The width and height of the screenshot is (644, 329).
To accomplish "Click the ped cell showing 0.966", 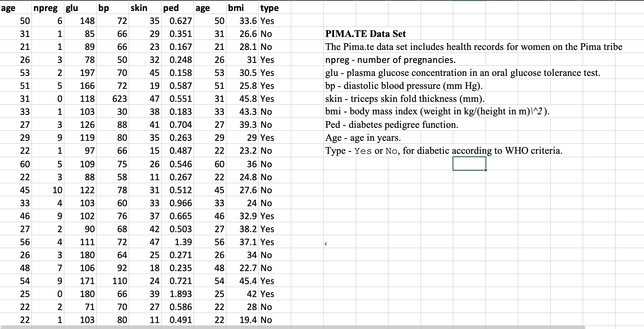I will point(181,203).
